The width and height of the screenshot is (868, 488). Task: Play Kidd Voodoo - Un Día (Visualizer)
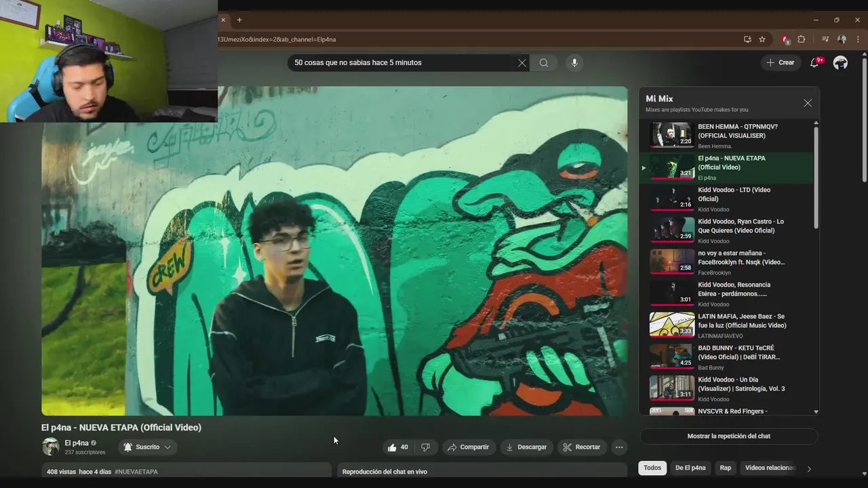click(726, 389)
